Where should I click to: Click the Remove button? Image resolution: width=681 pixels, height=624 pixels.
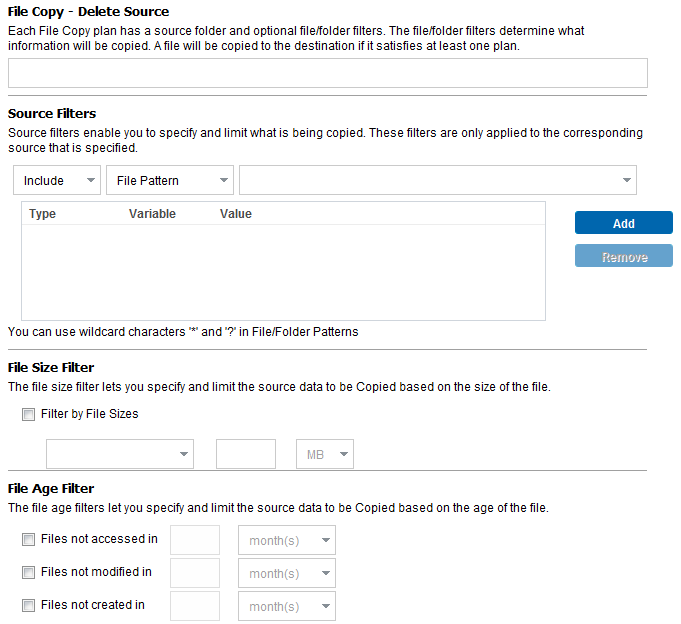click(x=623, y=257)
